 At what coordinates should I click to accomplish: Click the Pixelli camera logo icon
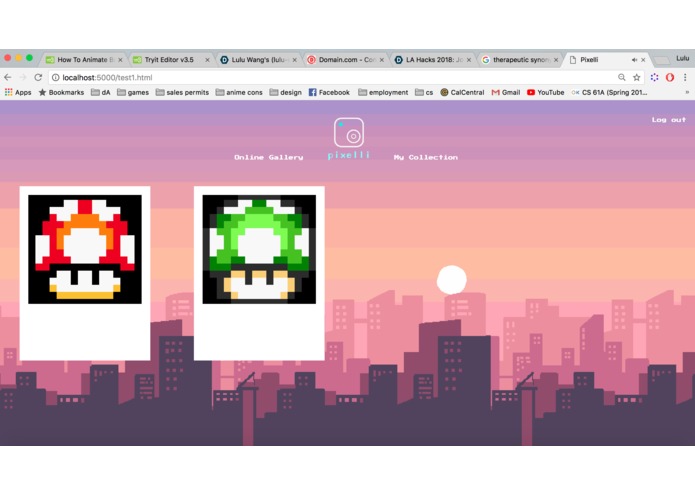349,132
